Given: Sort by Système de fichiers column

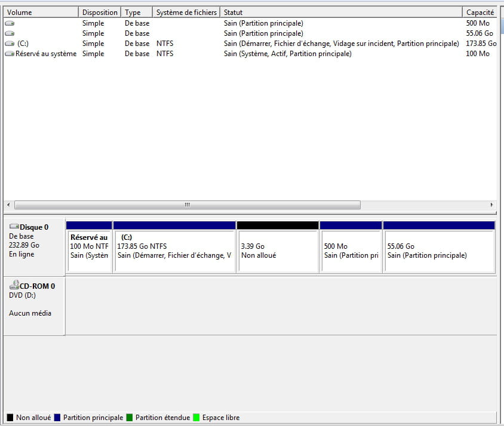Looking at the screenshot, I should [186, 13].
